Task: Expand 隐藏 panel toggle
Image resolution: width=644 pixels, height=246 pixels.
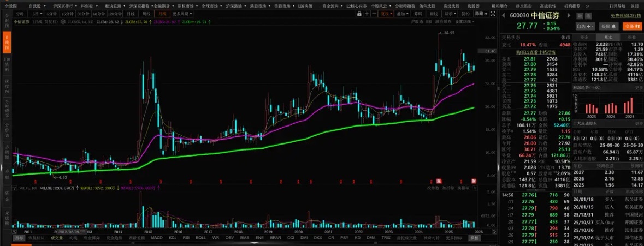Action: point(482,14)
